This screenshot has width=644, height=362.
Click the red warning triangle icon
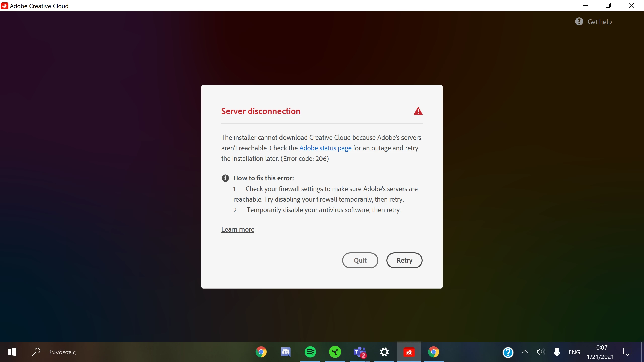click(x=418, y=111)
